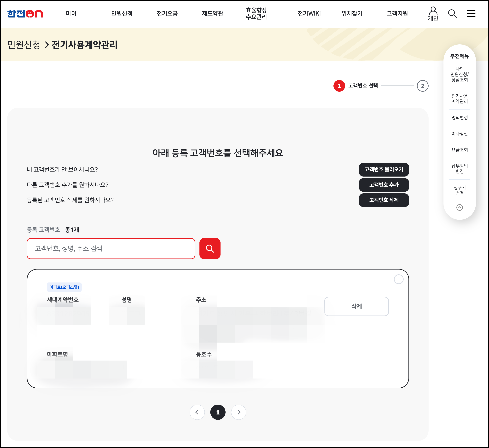Click 나의 민원신청/상담조회 in 추천메뉴
Viewport: 489px width, 448px height.
pyautogui.click(x=459, y=75)
